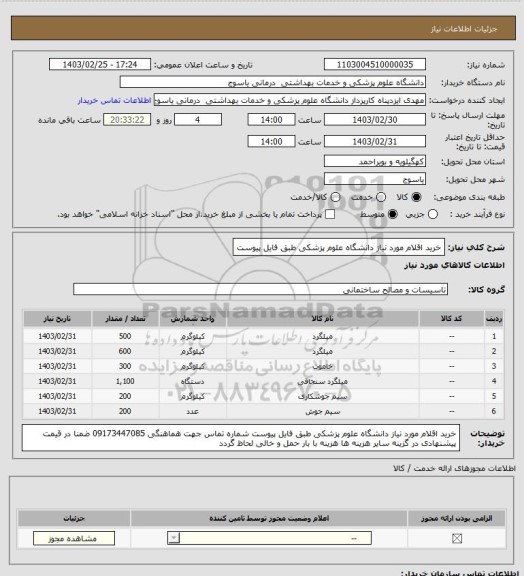
Task: Click the جزئیات اطلاعات نیاز page header
Action: tap(464, 29)
